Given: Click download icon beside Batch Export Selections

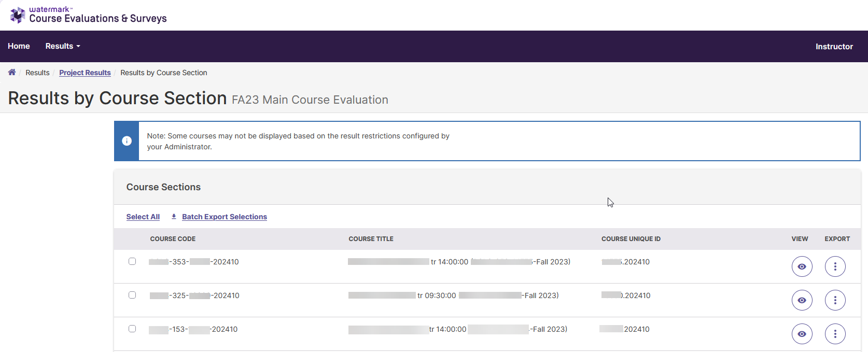Looking at the screenshot, I should [174, 217].
